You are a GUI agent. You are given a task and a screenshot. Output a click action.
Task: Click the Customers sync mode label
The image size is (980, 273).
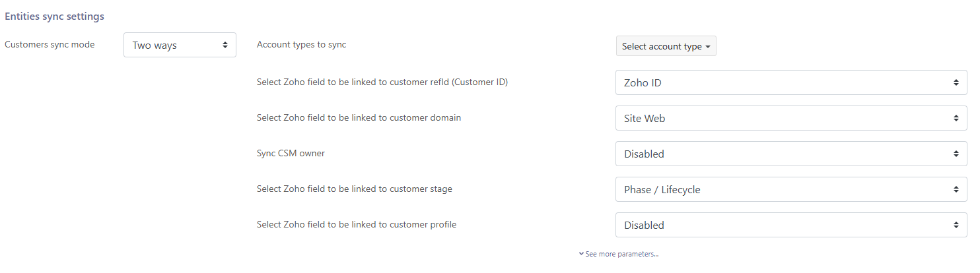[x=50, y=45]
